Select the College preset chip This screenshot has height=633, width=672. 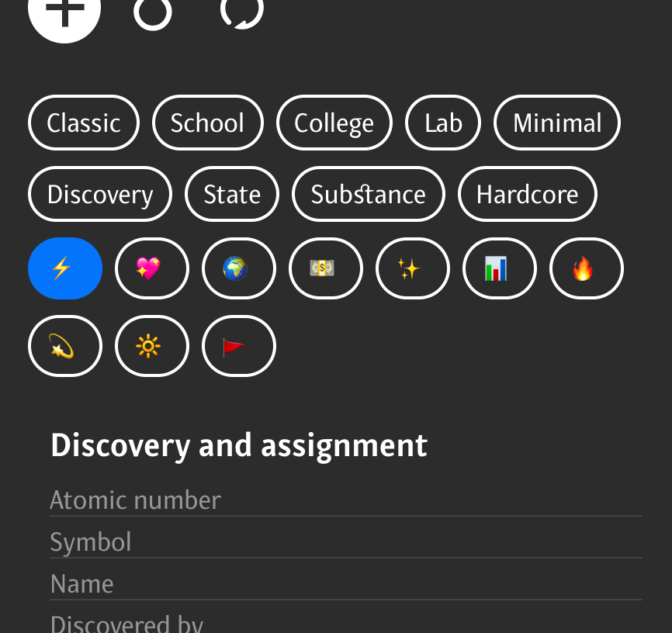[334, 123]
